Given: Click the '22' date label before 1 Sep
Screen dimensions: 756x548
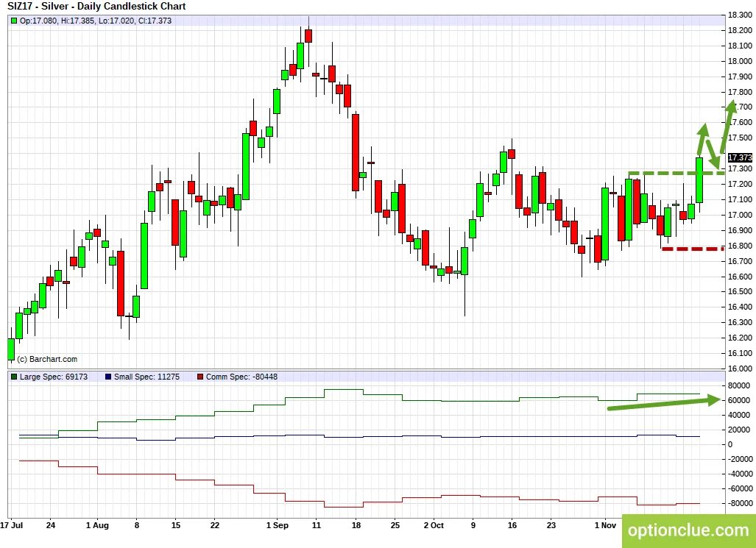Looking at the screenshot, I should (x=214, y=525).
